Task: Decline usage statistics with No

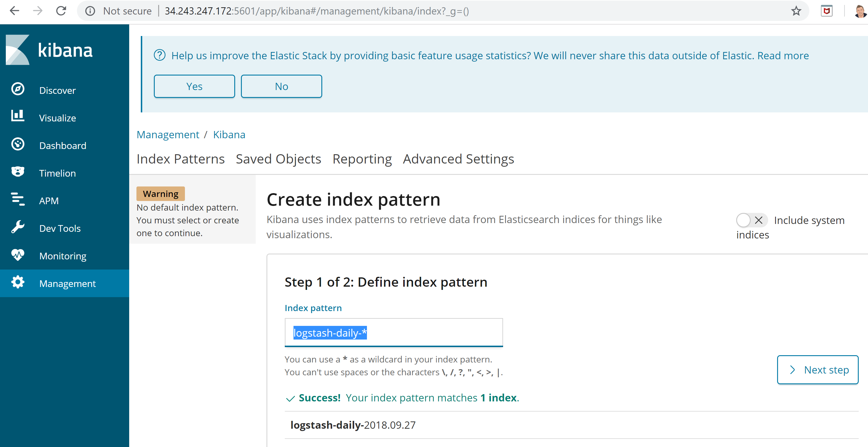Action: (x=281, y=87)
